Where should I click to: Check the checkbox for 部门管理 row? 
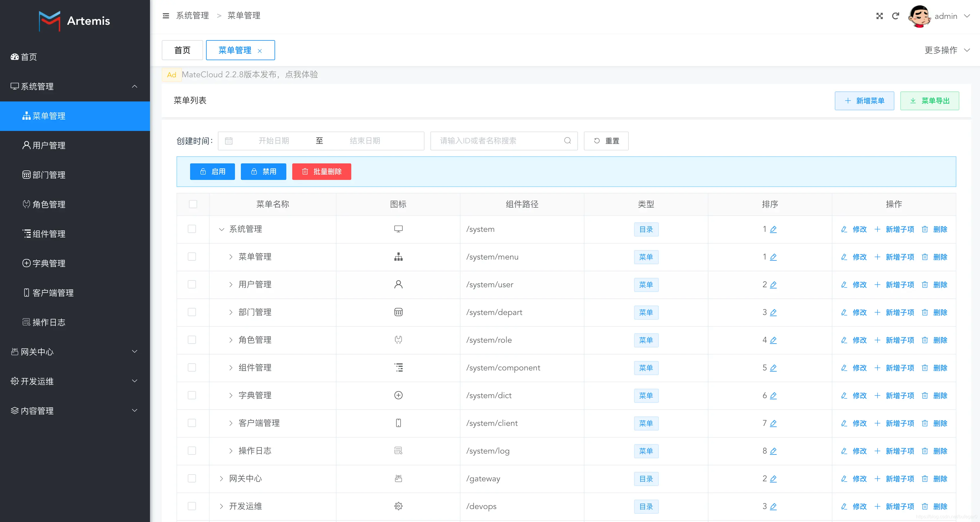[192, 312]
